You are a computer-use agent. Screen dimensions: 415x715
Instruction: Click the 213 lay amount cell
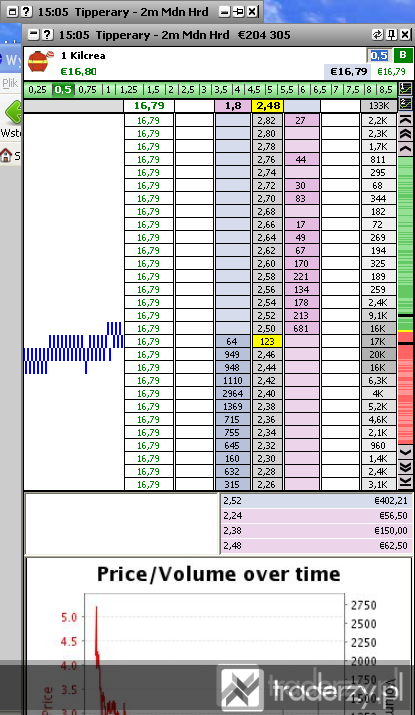click(x=301, y=315)
